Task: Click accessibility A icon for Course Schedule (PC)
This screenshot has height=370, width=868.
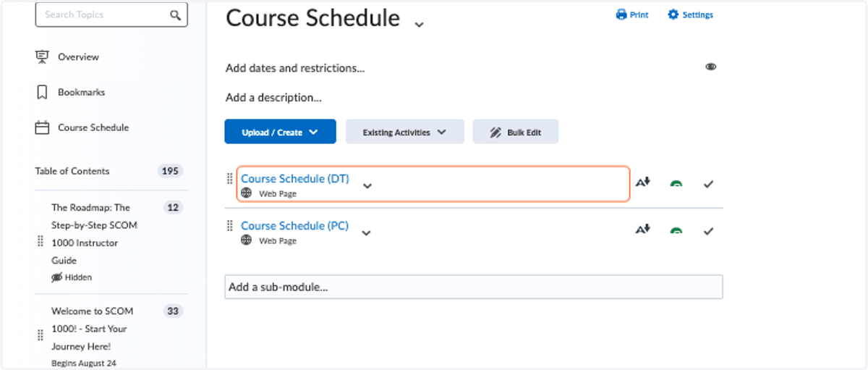Action: pos(643,230)
